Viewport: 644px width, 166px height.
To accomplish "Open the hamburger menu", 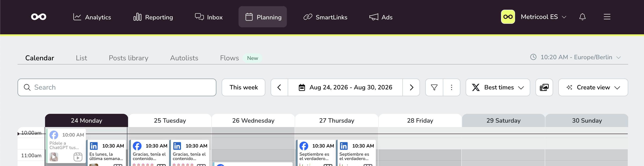I will [x=607, y=17].
